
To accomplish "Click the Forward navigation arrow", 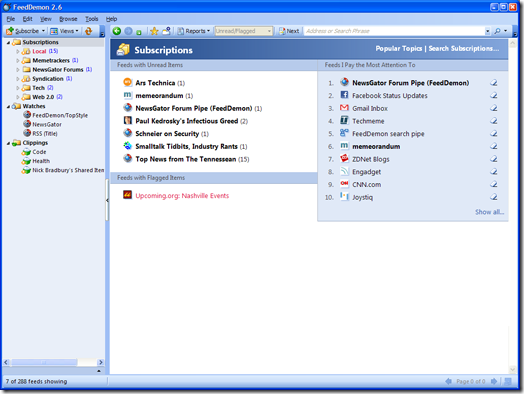I will click(x=128, y=31).
